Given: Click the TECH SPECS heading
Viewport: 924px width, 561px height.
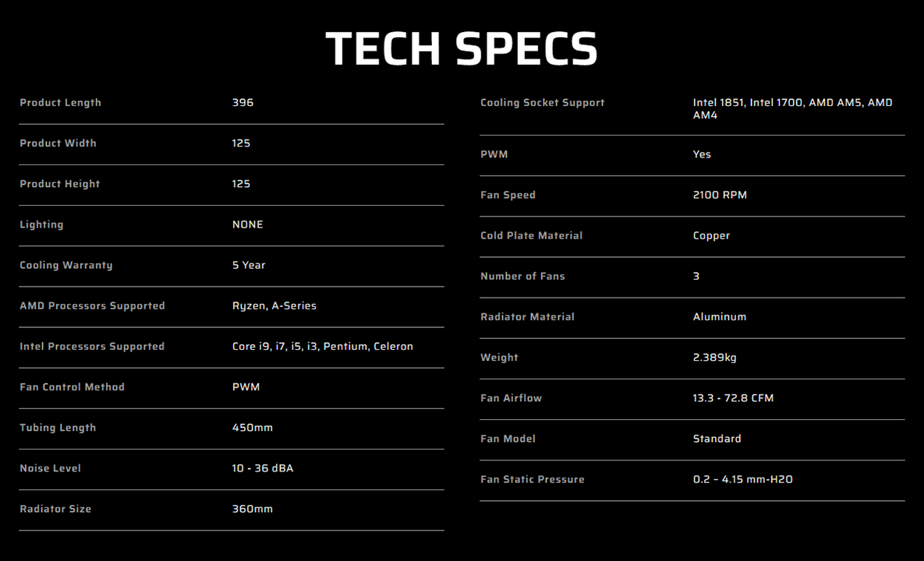Looking at the screenshot, I should pyautogui.click(x=462, y=48).
